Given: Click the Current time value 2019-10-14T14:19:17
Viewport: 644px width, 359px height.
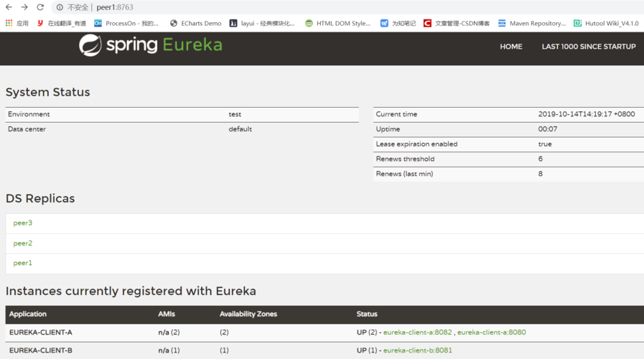Looking at the screenshot, I should pyautogui.click(x=587, y=114).
